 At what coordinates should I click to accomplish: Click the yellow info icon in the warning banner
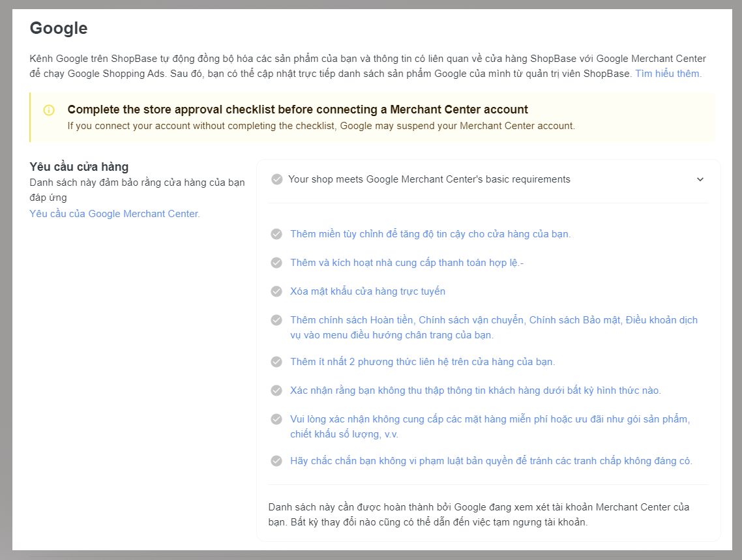pyautogui.click(x=49, y=110)
